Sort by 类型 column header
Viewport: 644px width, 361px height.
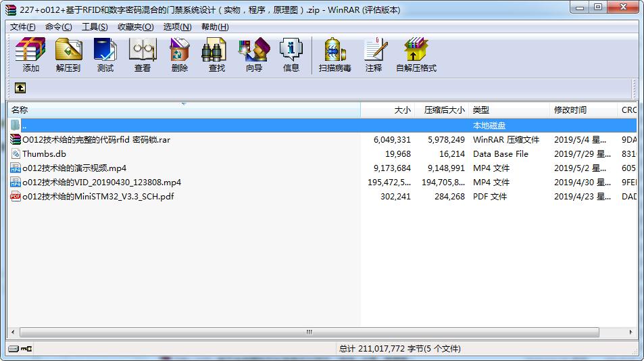[x=509, y=110]
